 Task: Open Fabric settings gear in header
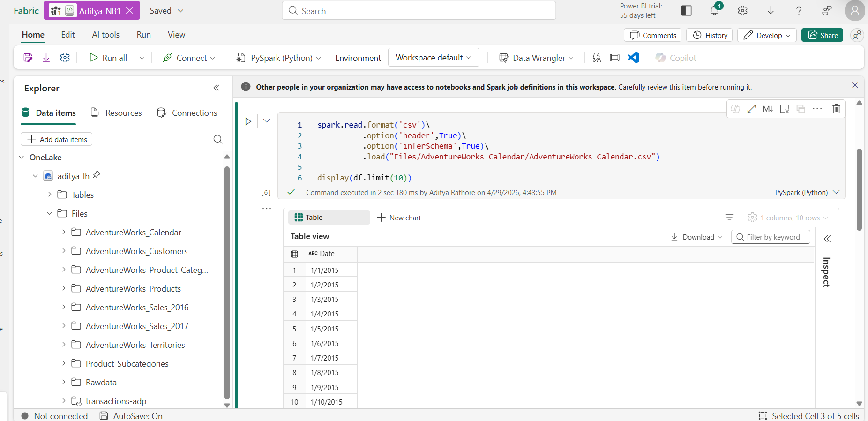click(742, 10)
